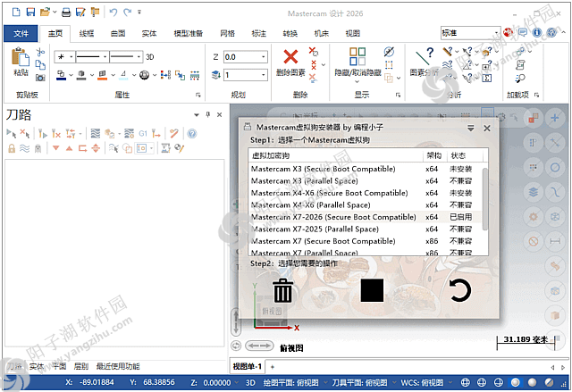Click the 绘图平面: 俯视图 status bar entry
The width and height of the screenshot is (572, 392).
coord(290,382)
